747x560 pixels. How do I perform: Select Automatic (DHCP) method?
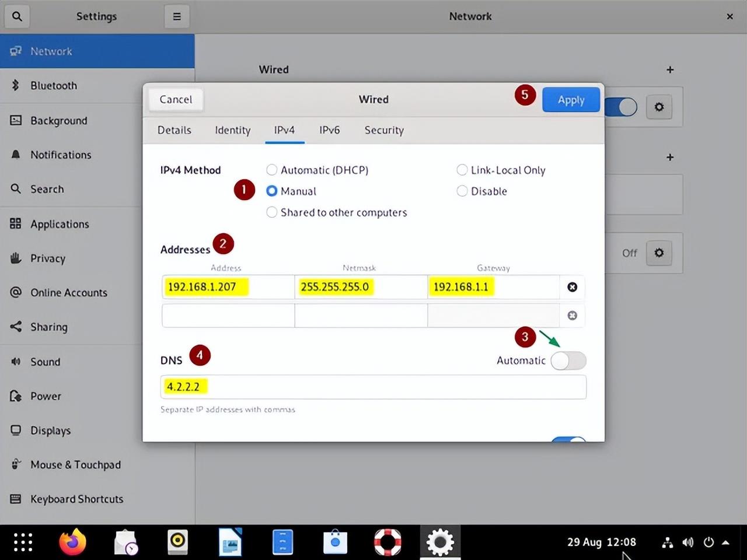coord(317,170)
